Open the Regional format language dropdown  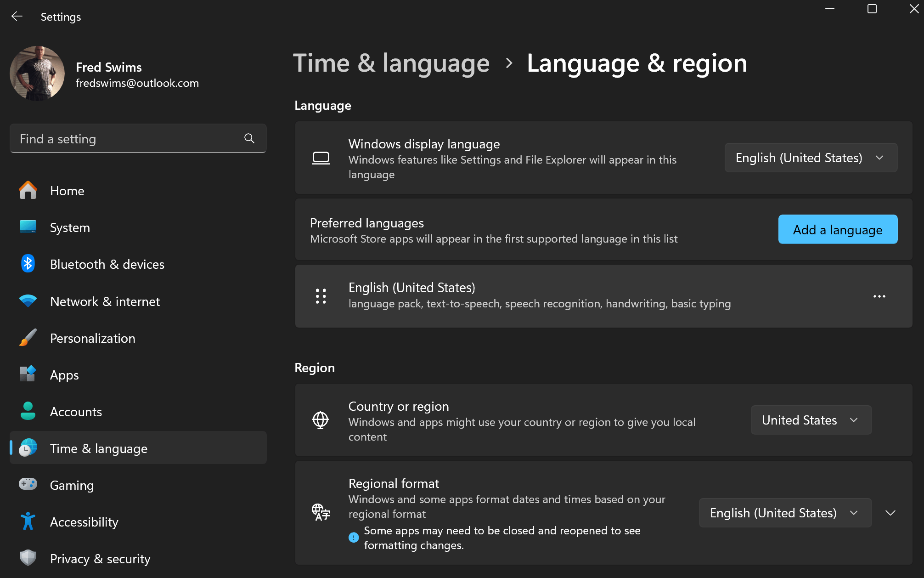(x=785, y=513)
